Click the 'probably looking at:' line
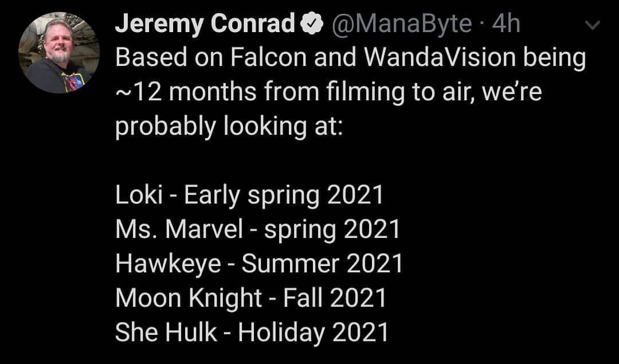This screenshot has width=619, height=364. 229,127
